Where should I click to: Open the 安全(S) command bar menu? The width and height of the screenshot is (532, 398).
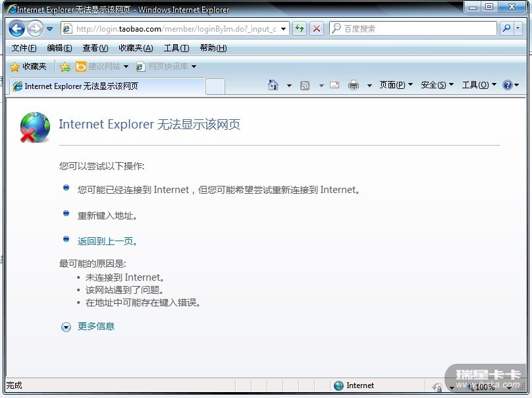pyautogui.click(x=437, y=85)
